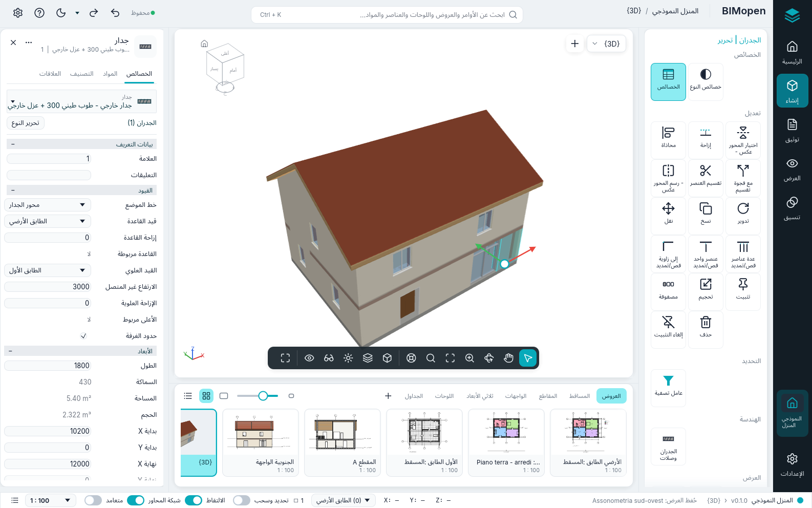Switch to the التصنيف (Classification) tab
This screenshot has width=812, height=508.
point(82,74)
